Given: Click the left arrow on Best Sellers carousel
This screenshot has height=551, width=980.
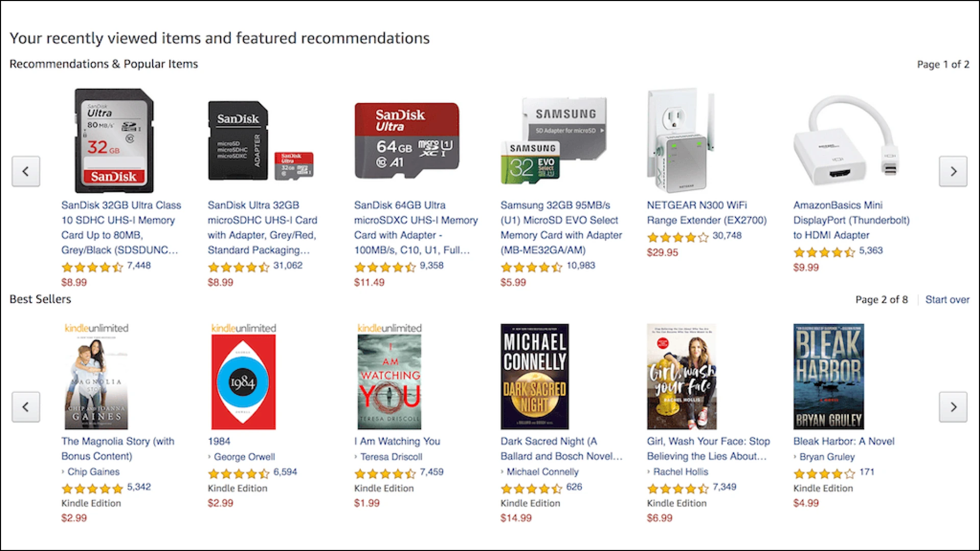Looking at the screenshot, I should pyautogui.click(x=26, y=407).
